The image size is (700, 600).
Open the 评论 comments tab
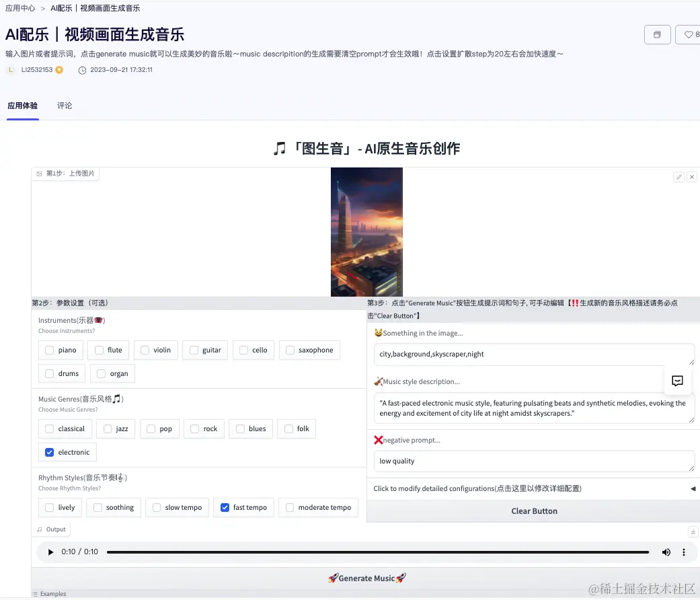click(65, 106)
